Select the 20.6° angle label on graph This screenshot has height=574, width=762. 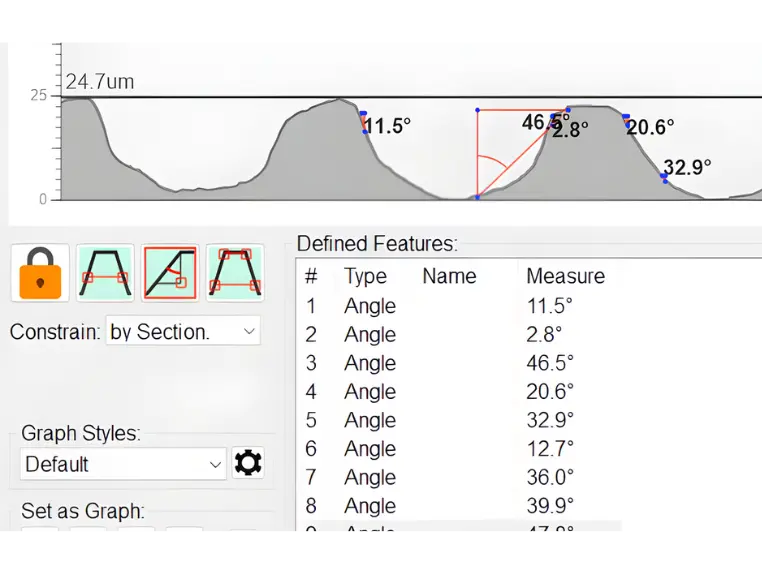click(651, 128)
